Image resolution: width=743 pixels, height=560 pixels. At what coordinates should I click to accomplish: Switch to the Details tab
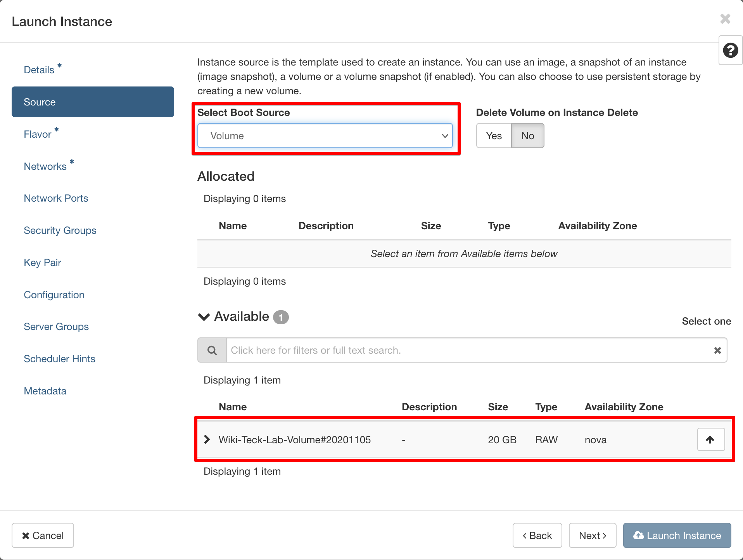[39, 70]
